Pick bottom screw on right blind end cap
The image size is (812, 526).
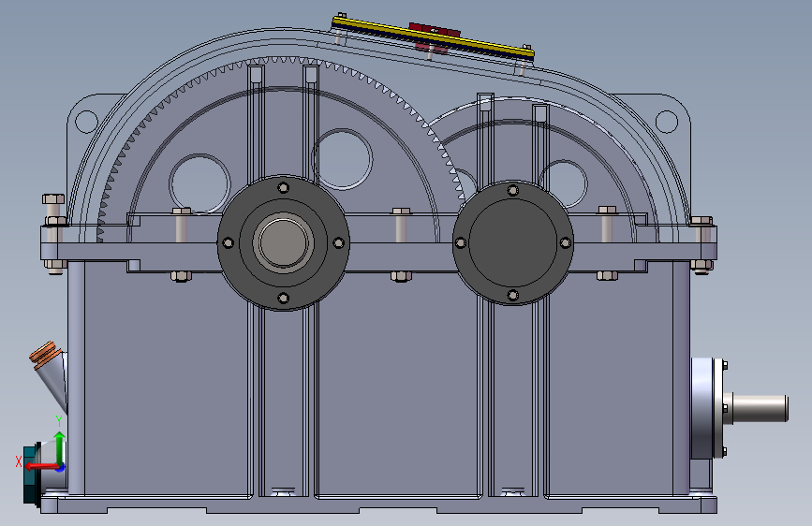512,295
